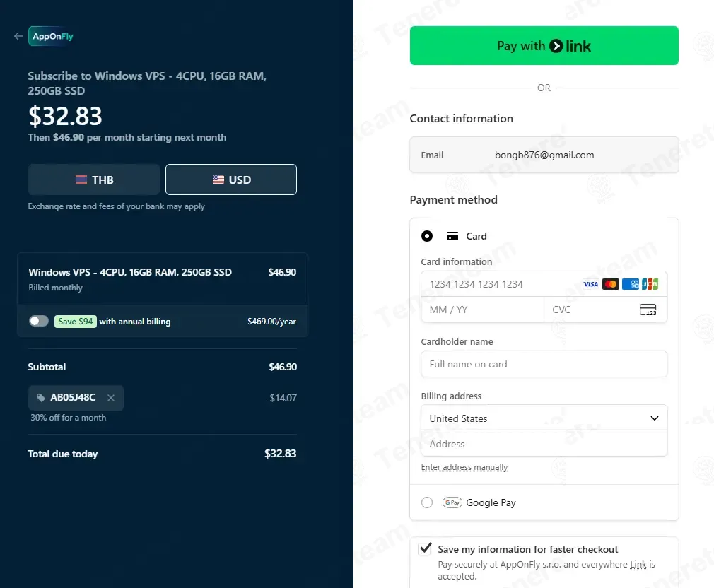Image resolution: width=714 pixels, height=588 pixels.
Task: Open the United States country dropdown
Action: click(x=544, y=418)
